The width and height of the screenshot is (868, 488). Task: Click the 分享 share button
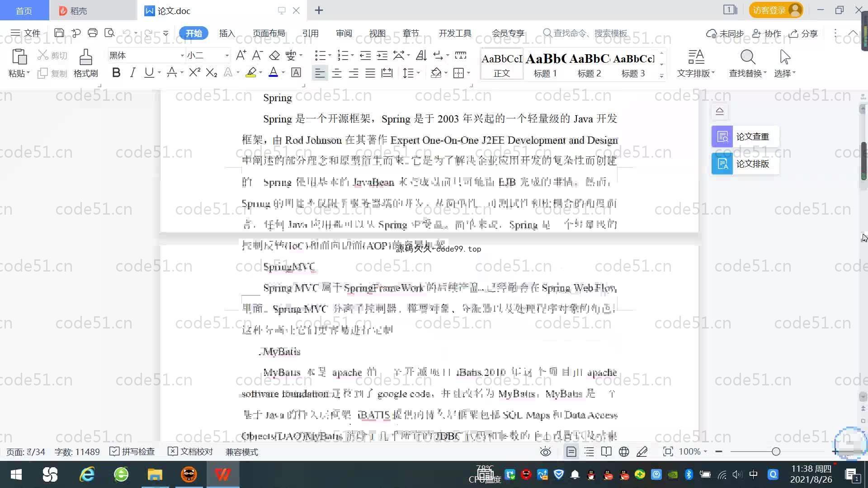[804, 33]
